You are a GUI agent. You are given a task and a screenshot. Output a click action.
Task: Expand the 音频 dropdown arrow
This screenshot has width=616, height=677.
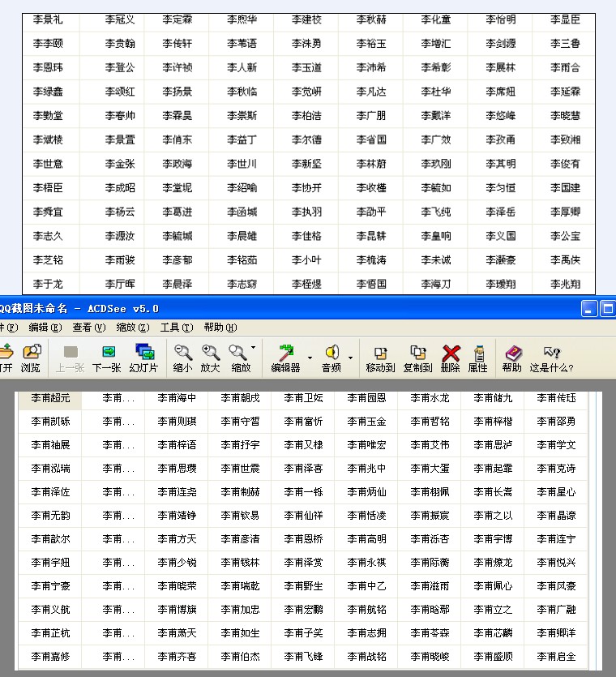click(350, 358)
